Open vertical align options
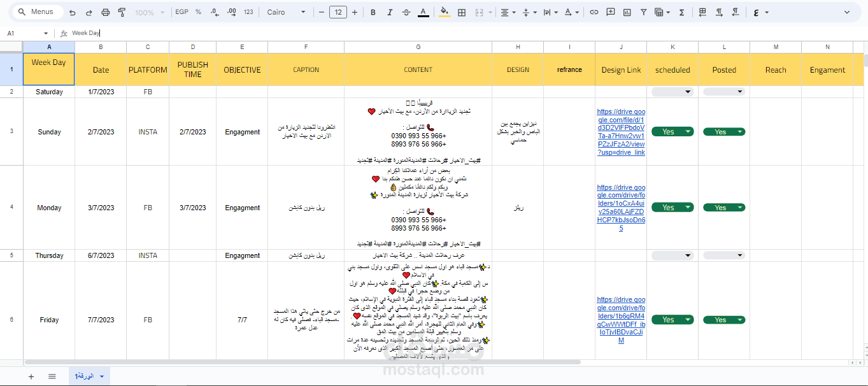Screen dimensions: 868x386 [529, 12]
